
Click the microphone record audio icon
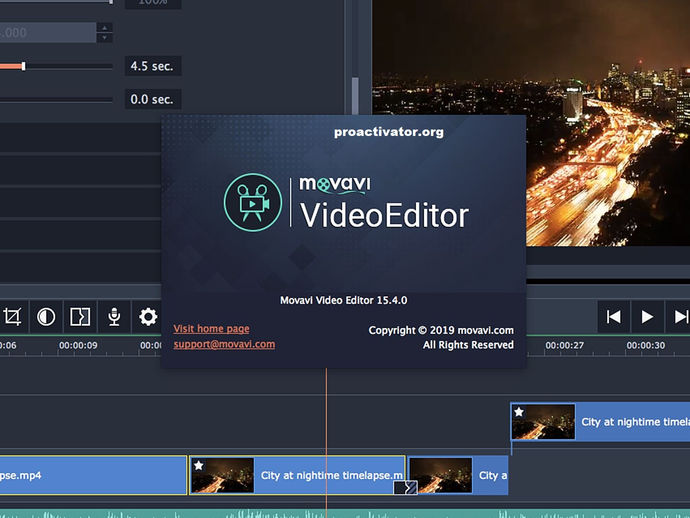point(114,317)
